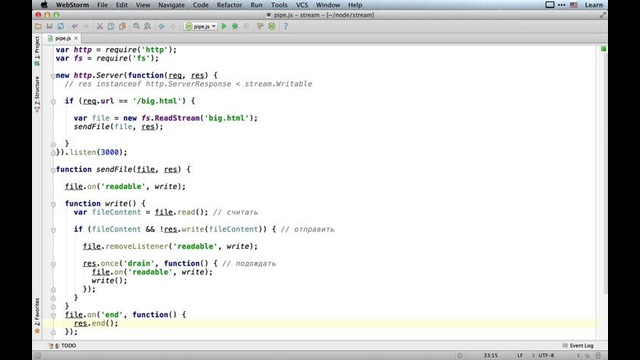The width and height of the screenshot is (640, 360).
Task: Click the Copy toolbar icon
Action: (111, 27)
